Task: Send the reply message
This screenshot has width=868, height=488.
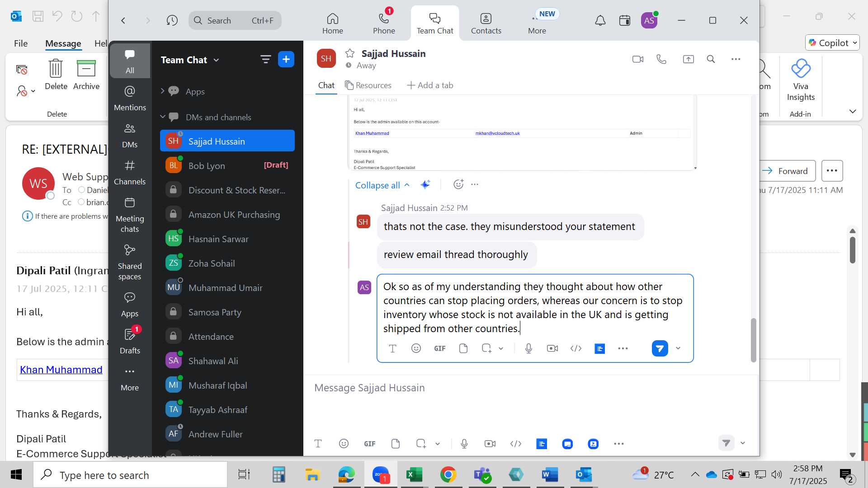Action: click(x=660, y=348)
